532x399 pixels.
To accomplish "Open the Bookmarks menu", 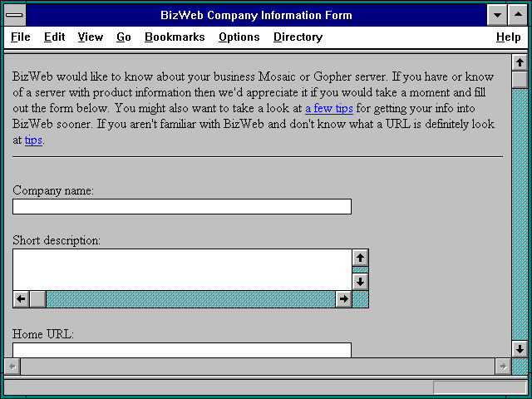I will [175, 37].
